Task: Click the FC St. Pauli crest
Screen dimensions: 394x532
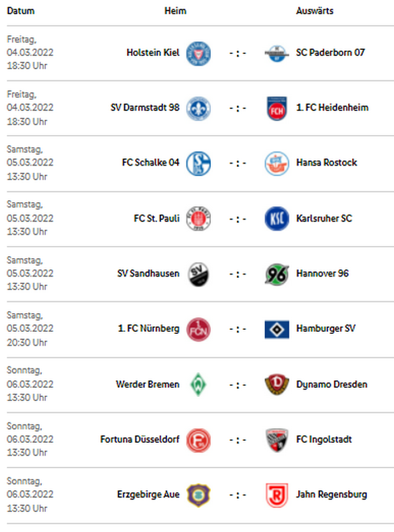Action: pos(198,219)
